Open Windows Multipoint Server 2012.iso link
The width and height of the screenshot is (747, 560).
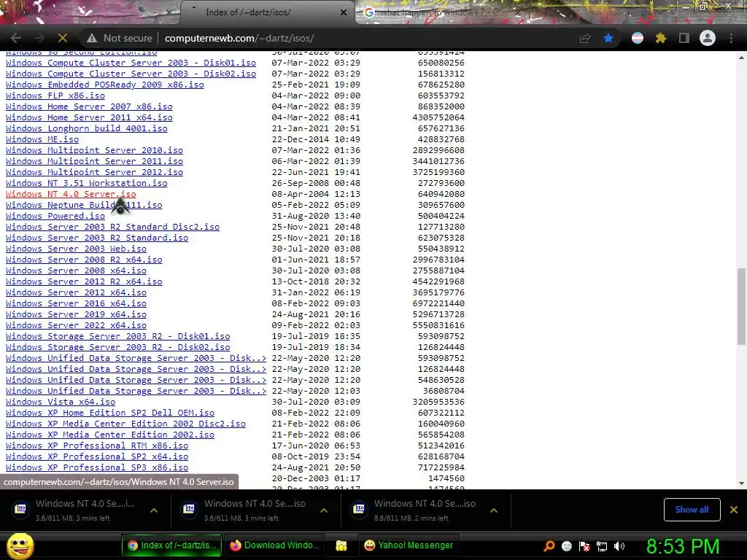pos(94,172)
